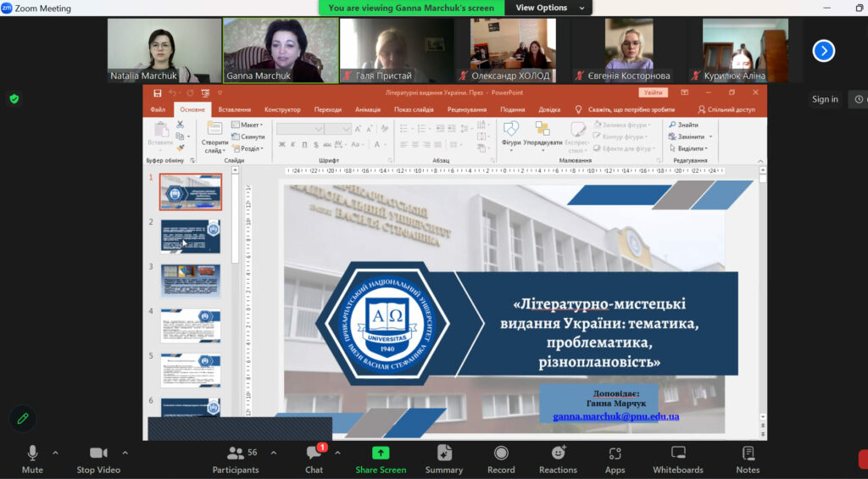Click the green Share Screen icon
868x479 pixels.
tap(381, 454)
